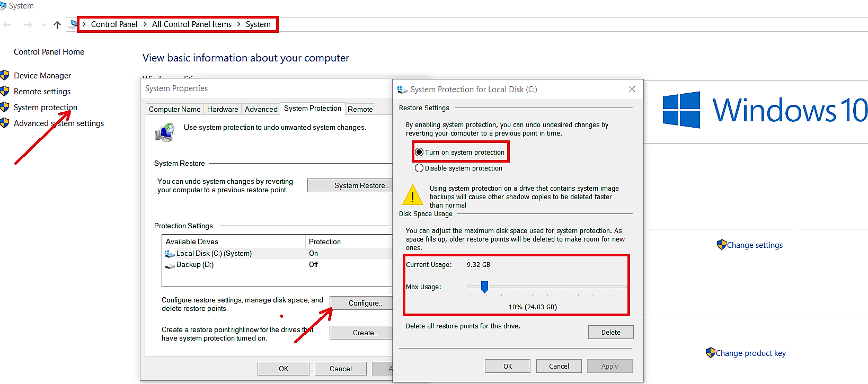Image resolution: width=868 pixels, height=384 pixels.
Task: Click the Up arrow navigation button
Action: 57,25
